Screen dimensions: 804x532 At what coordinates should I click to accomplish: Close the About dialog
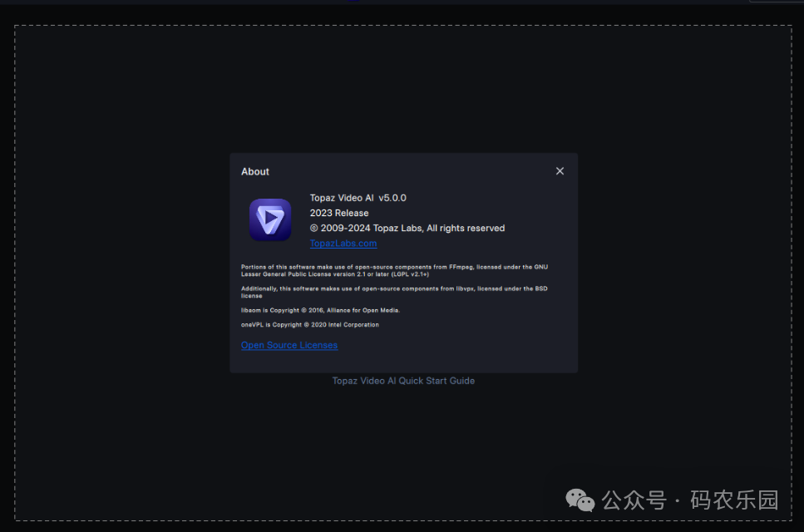point(560,171)
